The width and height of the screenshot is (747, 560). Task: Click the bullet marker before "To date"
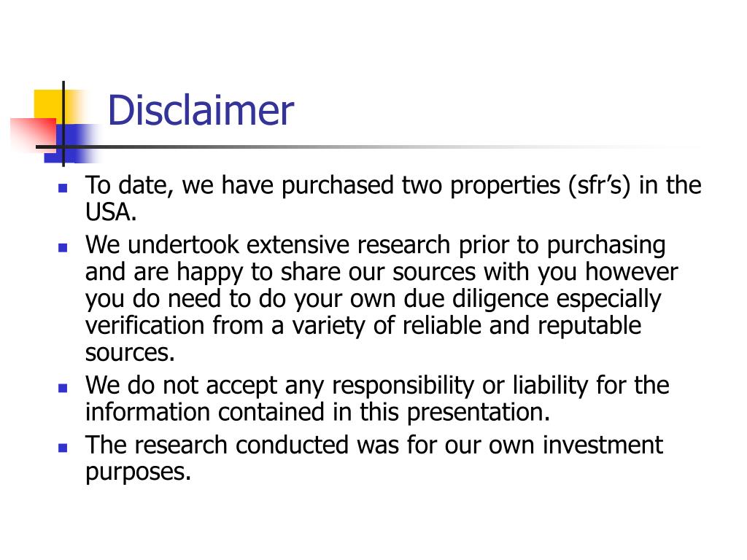[x=63, y=188]
